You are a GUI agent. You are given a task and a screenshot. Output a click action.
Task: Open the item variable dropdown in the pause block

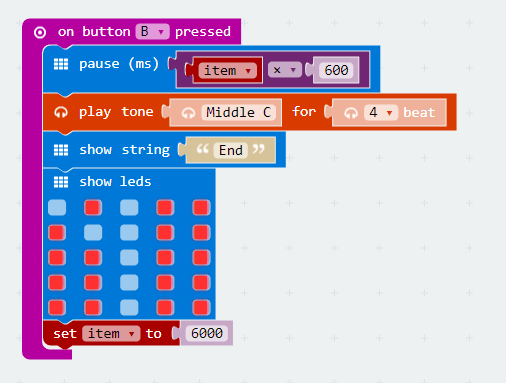[x=228, y=70]
